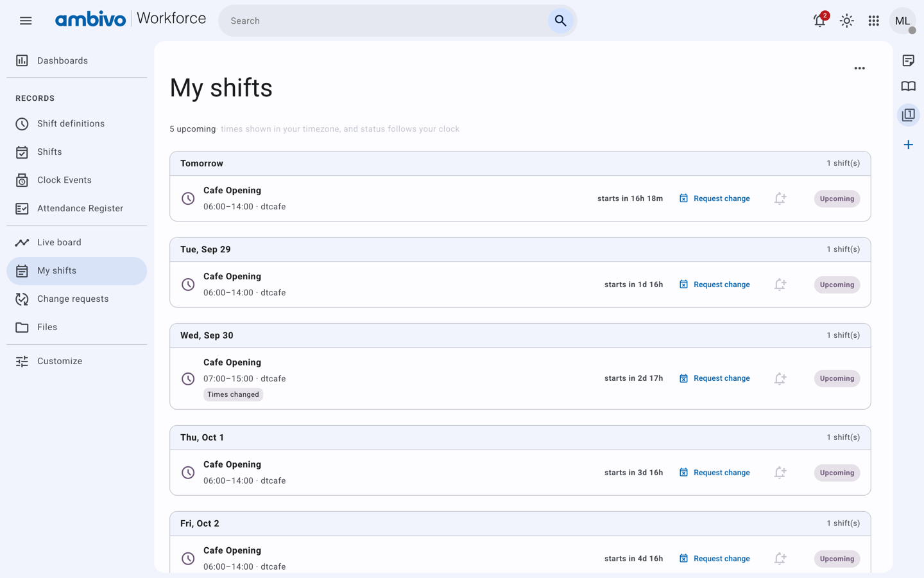924x578 pixels.
Task: Click the Times changed badge
Action: tap(233, 394)
